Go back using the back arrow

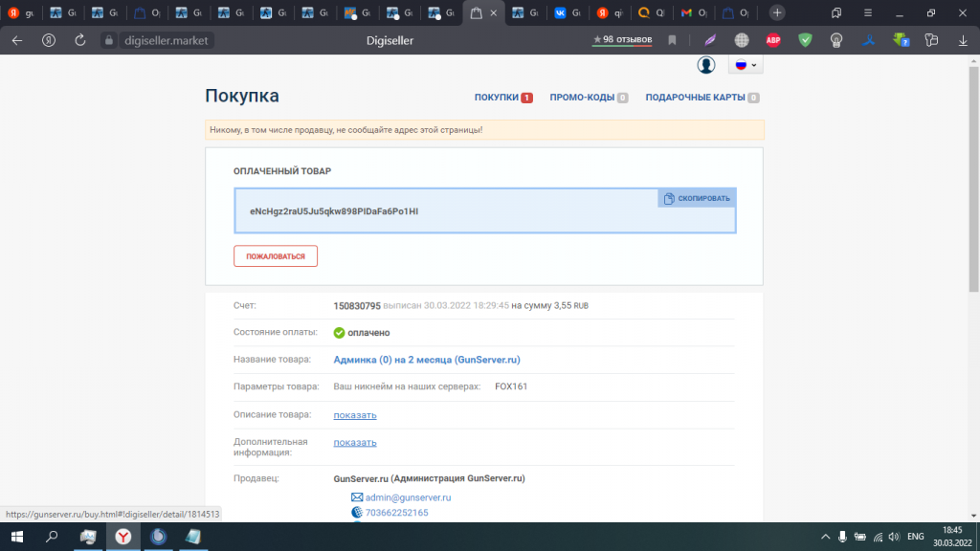coord(16,40)
